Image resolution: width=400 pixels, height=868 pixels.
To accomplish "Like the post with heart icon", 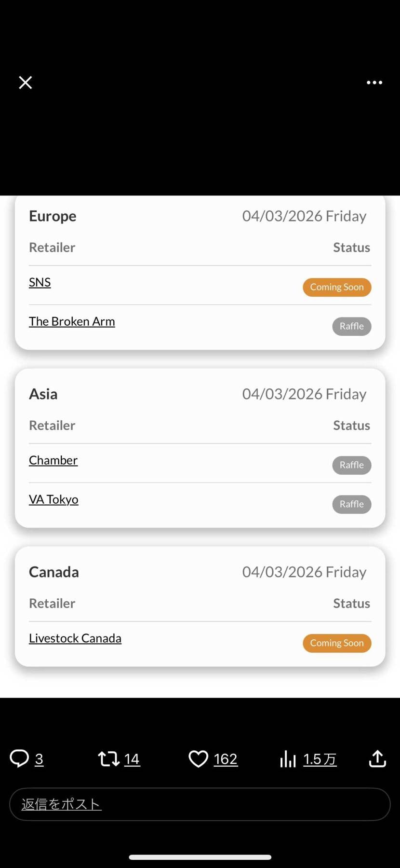I will tap(198, 758).
